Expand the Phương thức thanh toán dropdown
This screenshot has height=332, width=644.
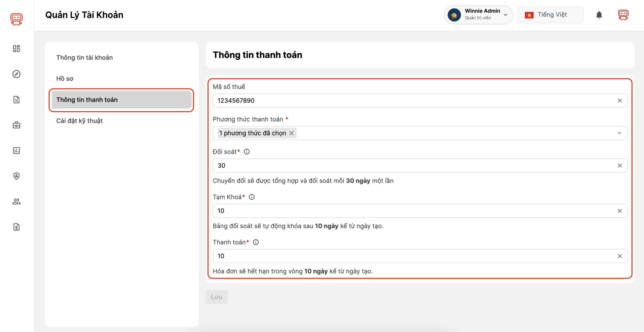pos(619,133)
